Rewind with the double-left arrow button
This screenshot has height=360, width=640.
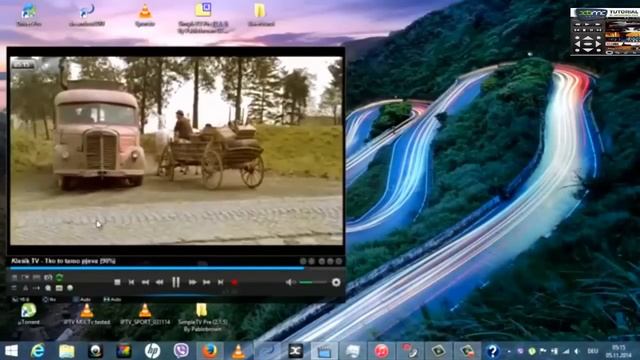click(145, 282)
